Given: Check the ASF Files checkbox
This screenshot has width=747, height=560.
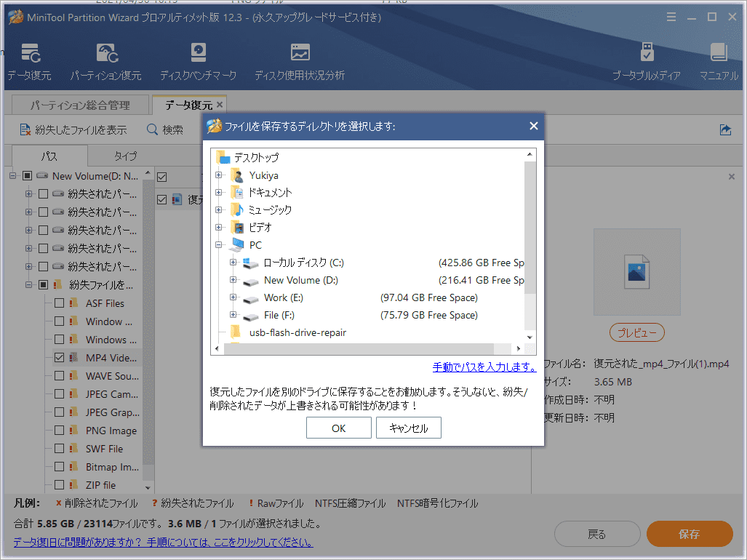Looking at the screenshot, I should pyautogui.click(x=60, y=303).
